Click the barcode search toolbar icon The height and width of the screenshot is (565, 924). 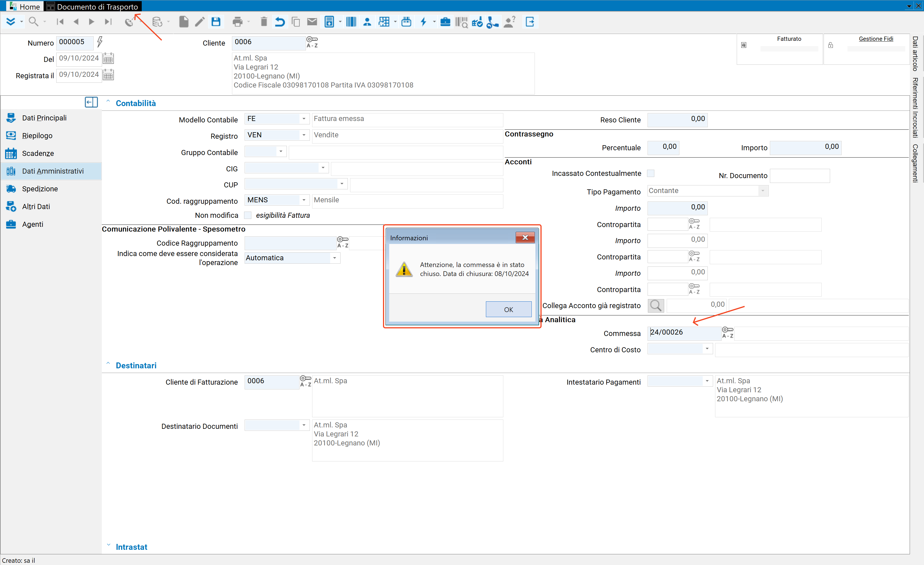[x=461, y=22]
